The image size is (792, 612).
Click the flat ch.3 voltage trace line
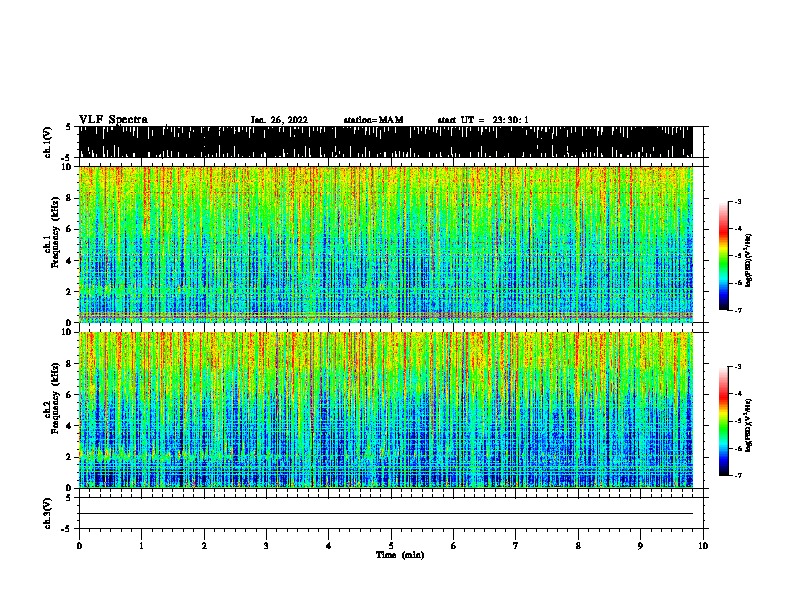(x=386, y=514)
